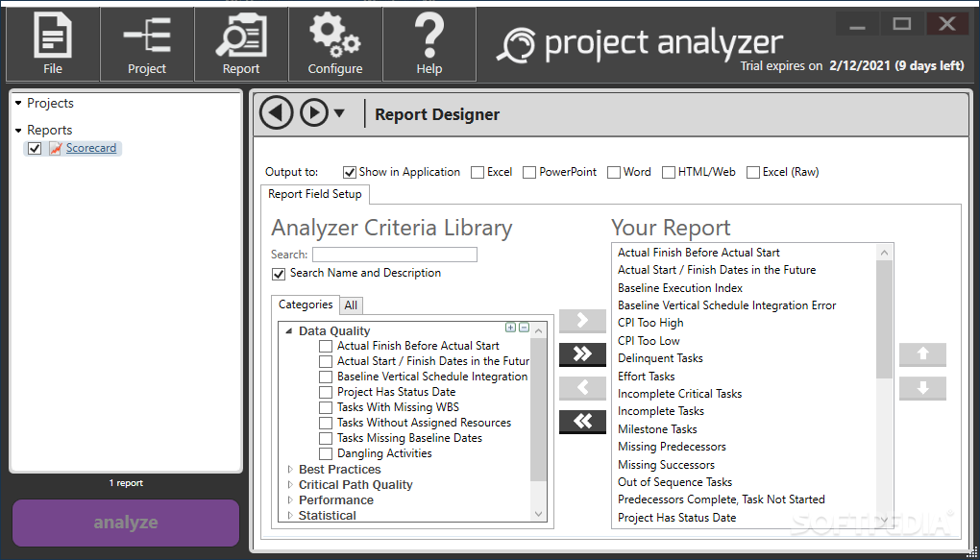980x560 pixels.
Task: Expand the Critical Path Quality category
Action: (290, 484)
